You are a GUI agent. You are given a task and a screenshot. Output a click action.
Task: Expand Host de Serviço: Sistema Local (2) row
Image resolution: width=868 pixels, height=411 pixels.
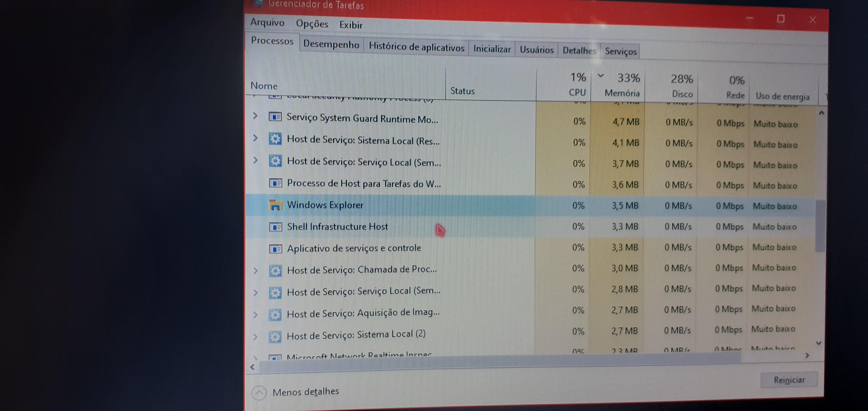click(x=255, y=336)
